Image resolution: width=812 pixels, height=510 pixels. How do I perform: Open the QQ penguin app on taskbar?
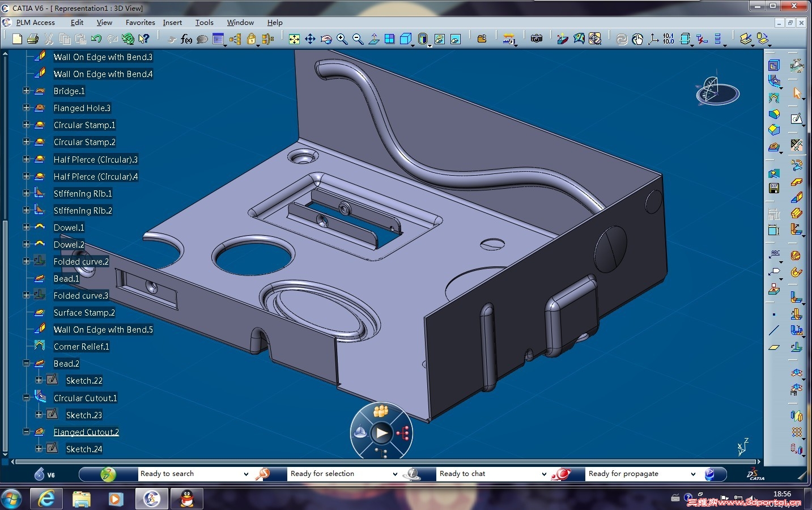[x=186, y=499]
